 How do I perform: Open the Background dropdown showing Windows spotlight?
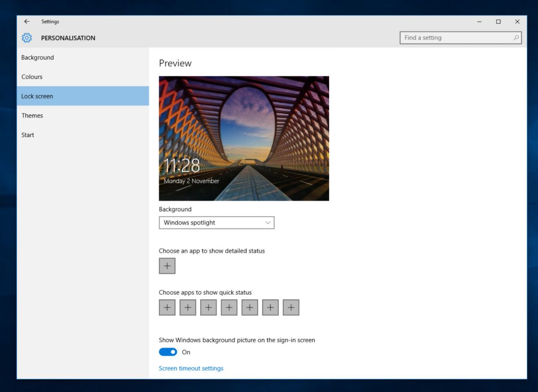[x=217, y=222]
